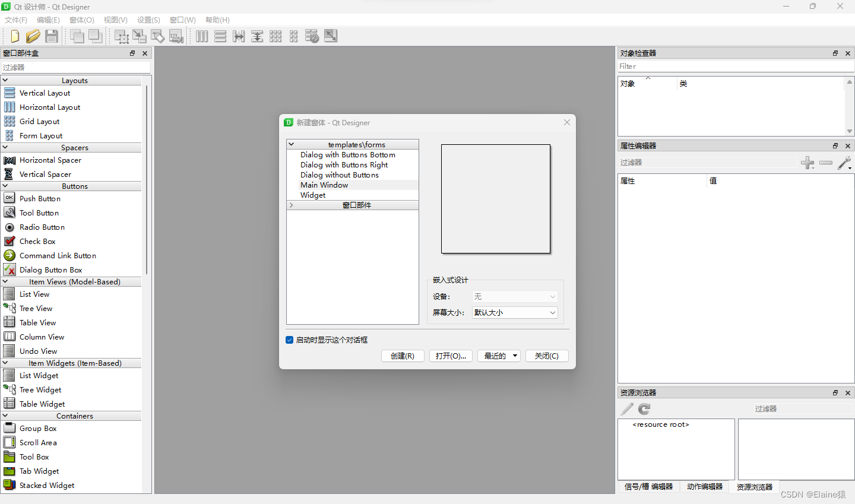Click the edit resources pencil icon

coord(627,408)
